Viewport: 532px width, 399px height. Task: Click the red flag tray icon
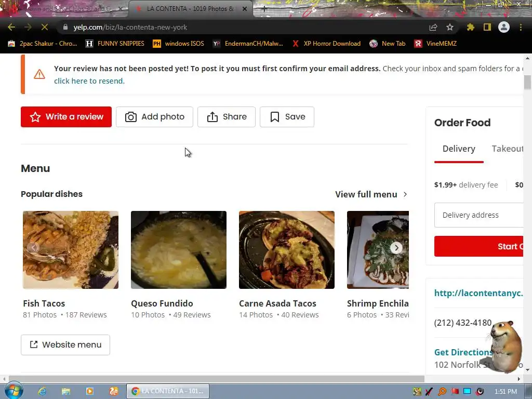pyautogui.click(x=455, y=392)
